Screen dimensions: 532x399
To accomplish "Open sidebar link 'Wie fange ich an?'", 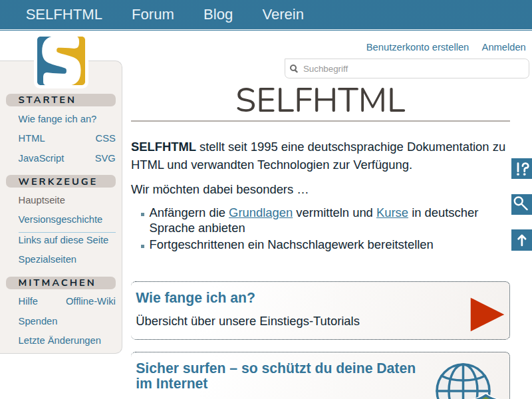I will click(x=57, y=119).
